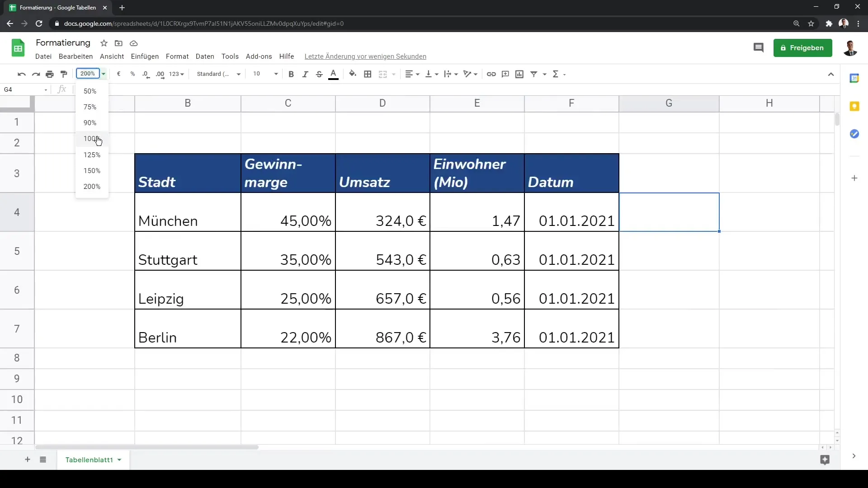Create a filter
Image resolution: width=868 pixels, height=488 pixels.
534,74
